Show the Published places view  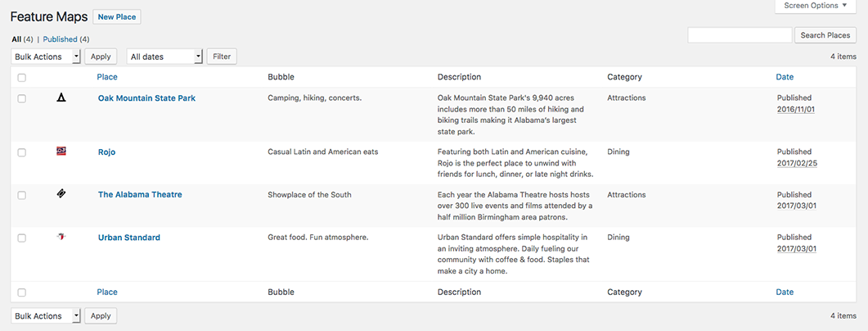coord(60,39)
